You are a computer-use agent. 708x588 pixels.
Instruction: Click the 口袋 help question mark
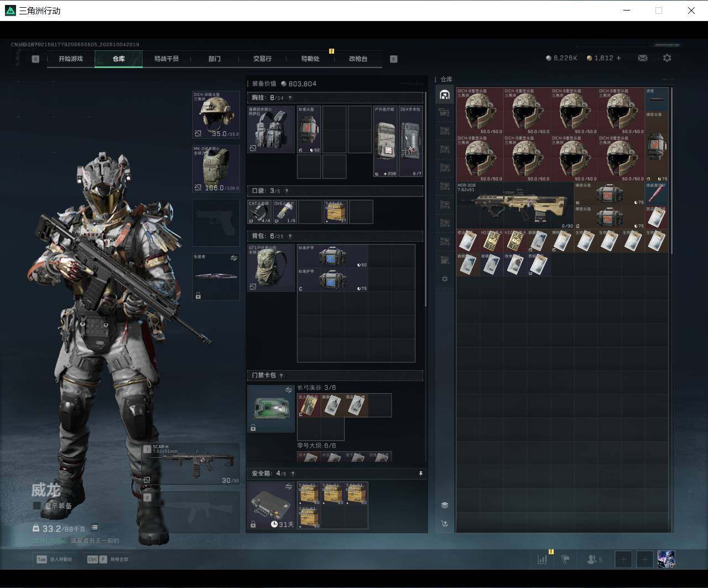(287, 191)
